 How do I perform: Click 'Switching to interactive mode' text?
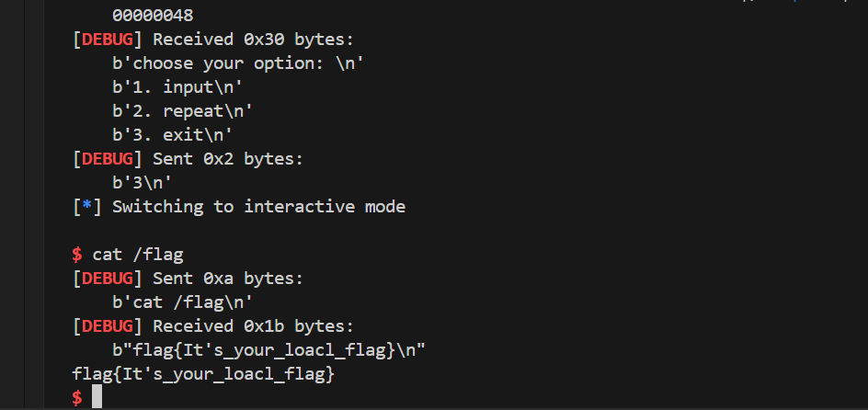[x=259, y=207]
